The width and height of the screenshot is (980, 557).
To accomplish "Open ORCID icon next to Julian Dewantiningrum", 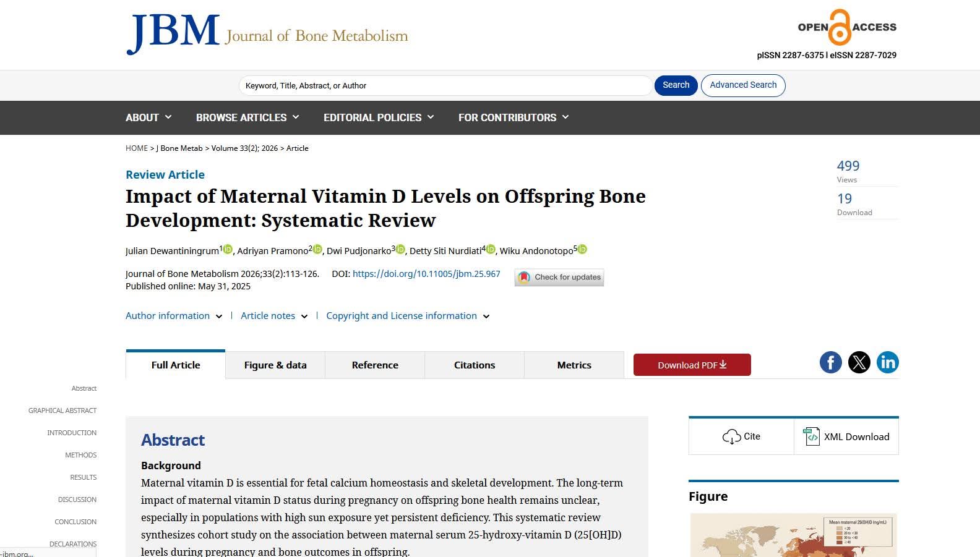I will click(x=228, y=249).
